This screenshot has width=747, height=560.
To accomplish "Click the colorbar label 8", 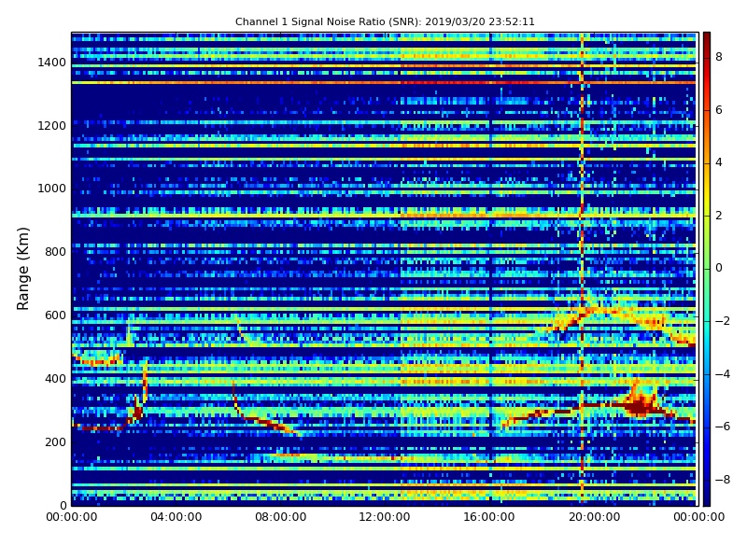I will click(719, 57).
